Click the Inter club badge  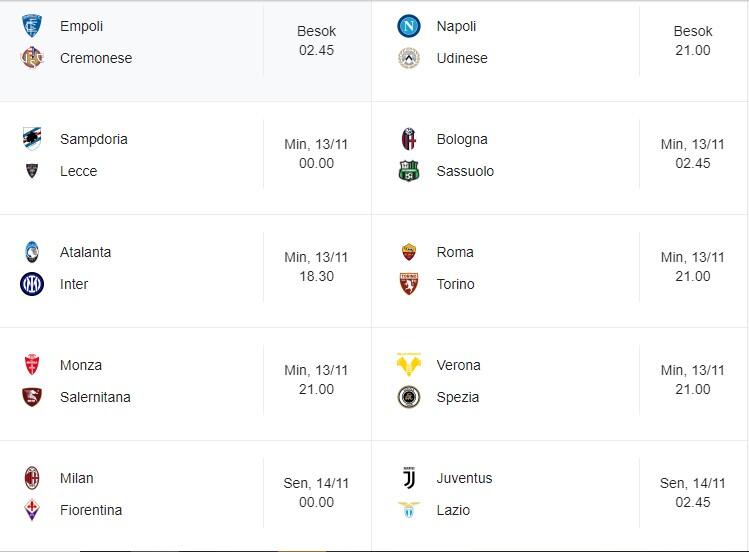[x=32, y=284]
